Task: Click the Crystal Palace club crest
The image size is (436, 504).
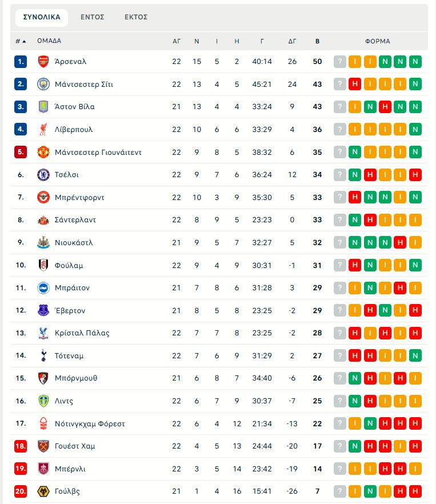Action: tap(43, 333)
